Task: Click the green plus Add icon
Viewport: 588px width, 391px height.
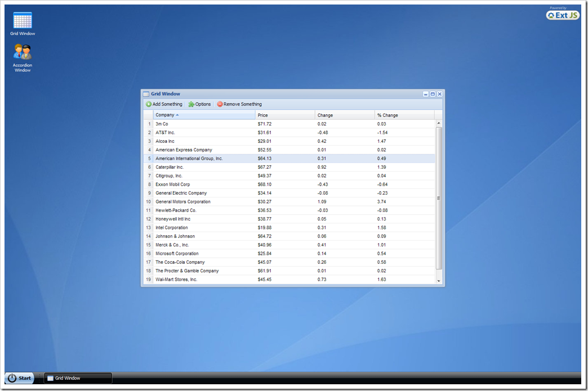Action: [x=149, y=104]
